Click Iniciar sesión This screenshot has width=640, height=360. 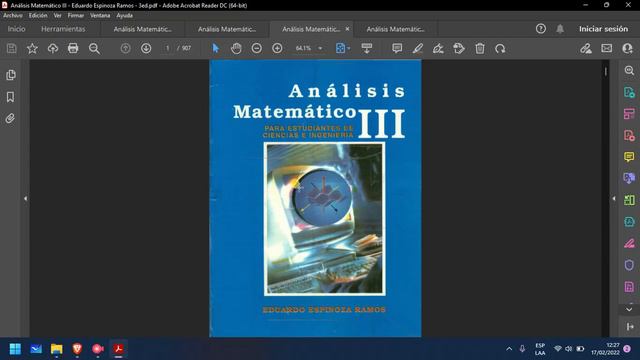click(603, 29)
